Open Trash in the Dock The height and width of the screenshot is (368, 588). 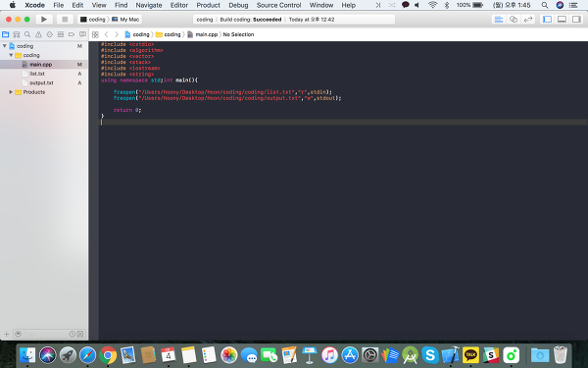[x=561, y=355]
